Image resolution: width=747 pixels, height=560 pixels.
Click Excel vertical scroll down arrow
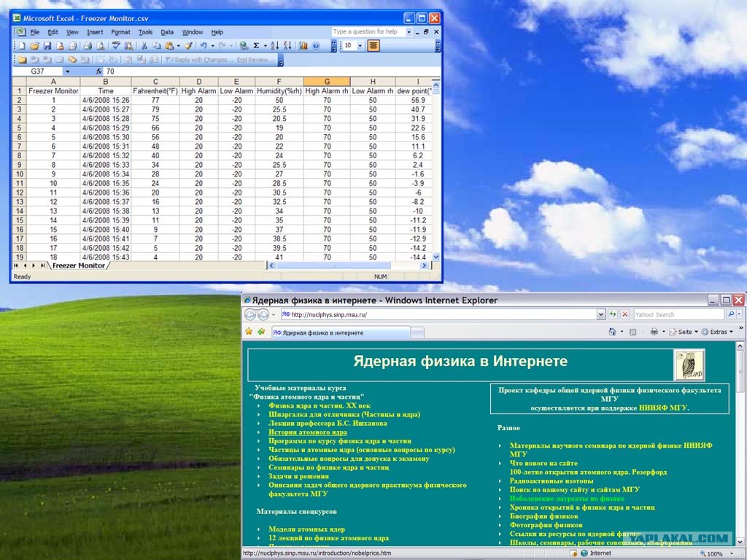coord(436,257)
